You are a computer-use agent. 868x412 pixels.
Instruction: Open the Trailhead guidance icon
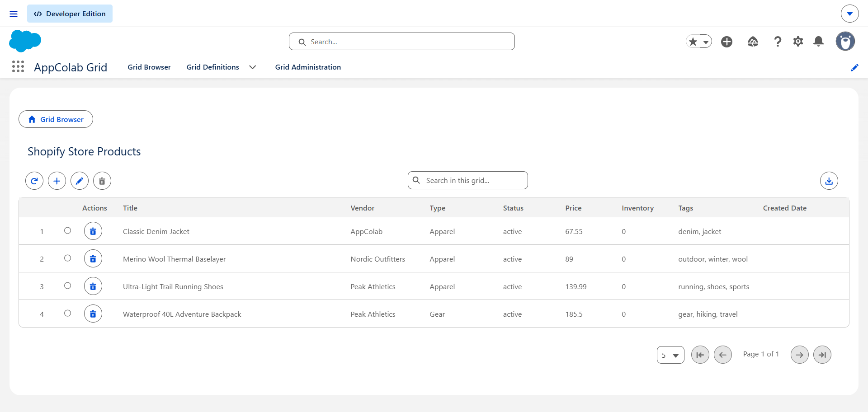[753, 42]
